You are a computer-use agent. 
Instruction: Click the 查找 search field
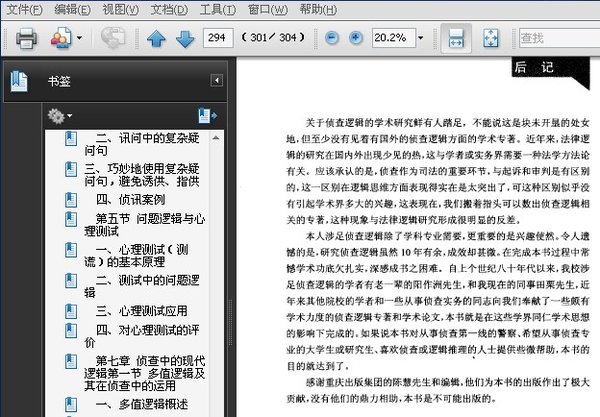(x=559, y=38)
